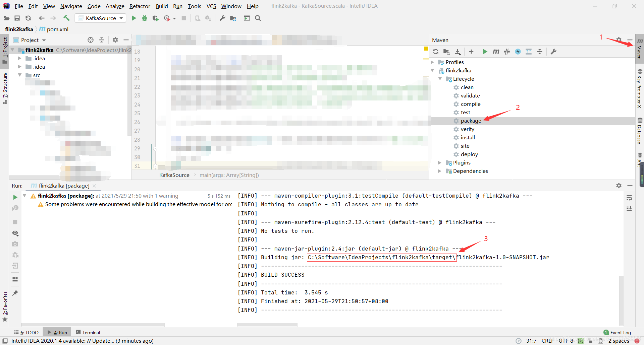
Task: Click the console horizontal scrollbar
Action: (267, 325)
